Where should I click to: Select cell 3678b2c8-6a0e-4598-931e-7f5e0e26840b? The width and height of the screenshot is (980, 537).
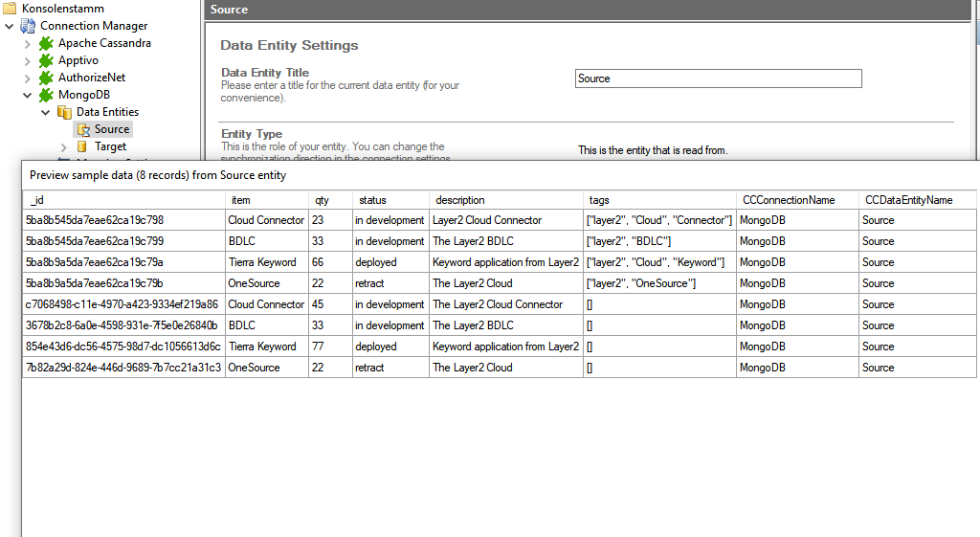click(123, 325)
